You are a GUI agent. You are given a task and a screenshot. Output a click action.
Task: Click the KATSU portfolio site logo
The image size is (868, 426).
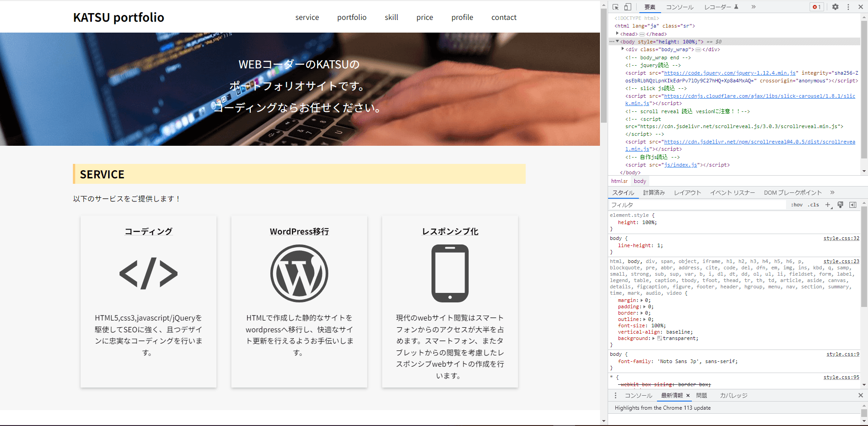[x=119, y=17]
